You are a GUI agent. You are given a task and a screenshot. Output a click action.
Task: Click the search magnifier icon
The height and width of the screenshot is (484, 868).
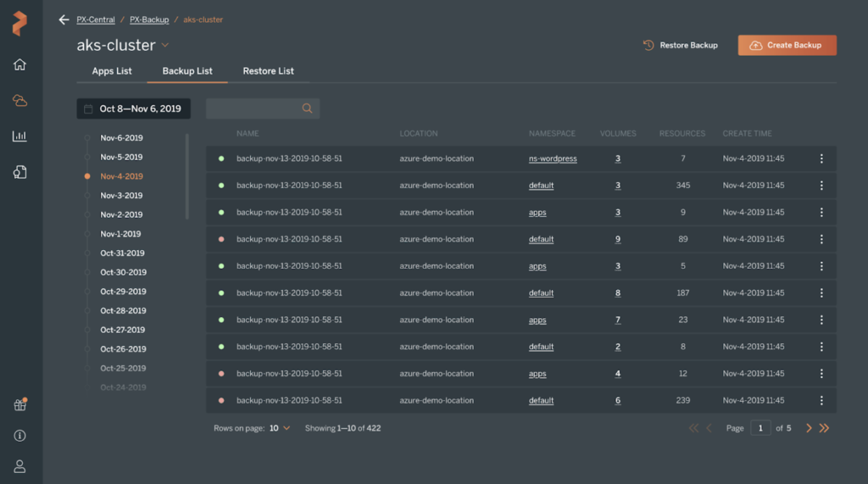coord(307,108)
